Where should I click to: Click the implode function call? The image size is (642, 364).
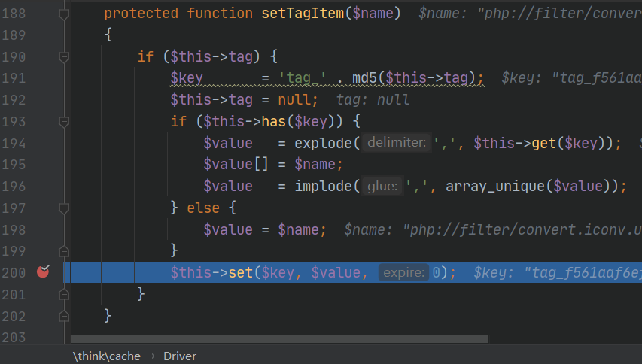pyautogui.click(x=323, y=187)
